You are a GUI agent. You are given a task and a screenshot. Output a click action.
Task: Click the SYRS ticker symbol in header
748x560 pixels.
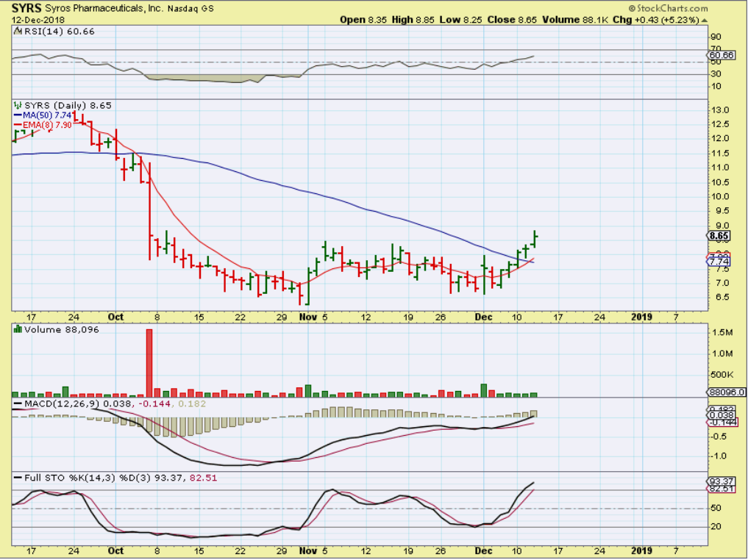pyautogui.click(x=27, y=8)
